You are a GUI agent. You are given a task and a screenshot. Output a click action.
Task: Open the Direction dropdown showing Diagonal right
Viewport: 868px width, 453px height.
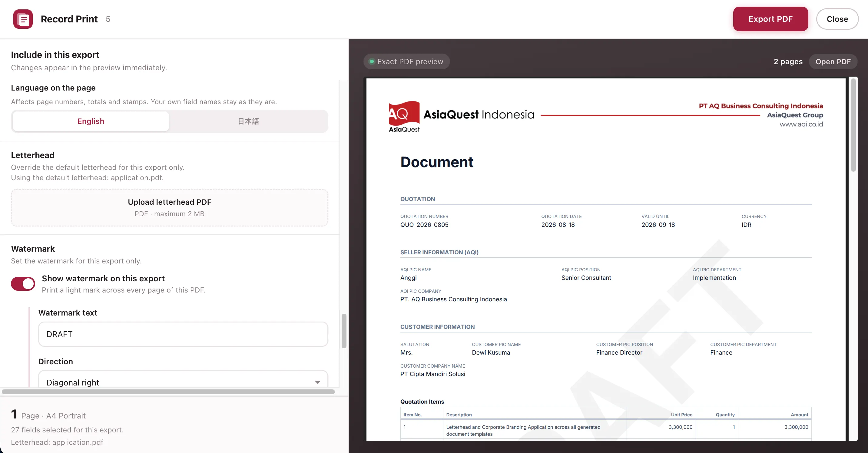click(x=183, y=380)
